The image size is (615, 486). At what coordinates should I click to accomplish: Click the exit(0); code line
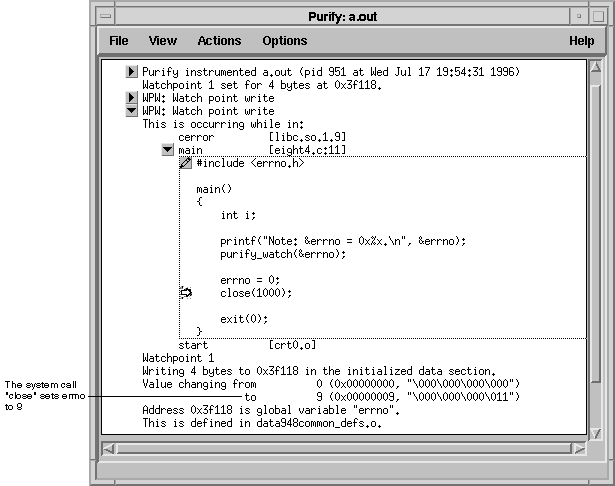coord(244,319)
